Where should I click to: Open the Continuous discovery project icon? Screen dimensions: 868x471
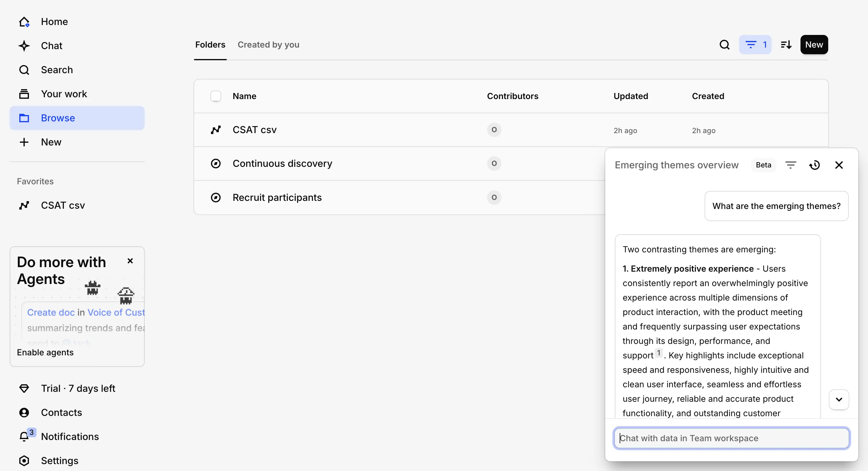pos(216,163)
